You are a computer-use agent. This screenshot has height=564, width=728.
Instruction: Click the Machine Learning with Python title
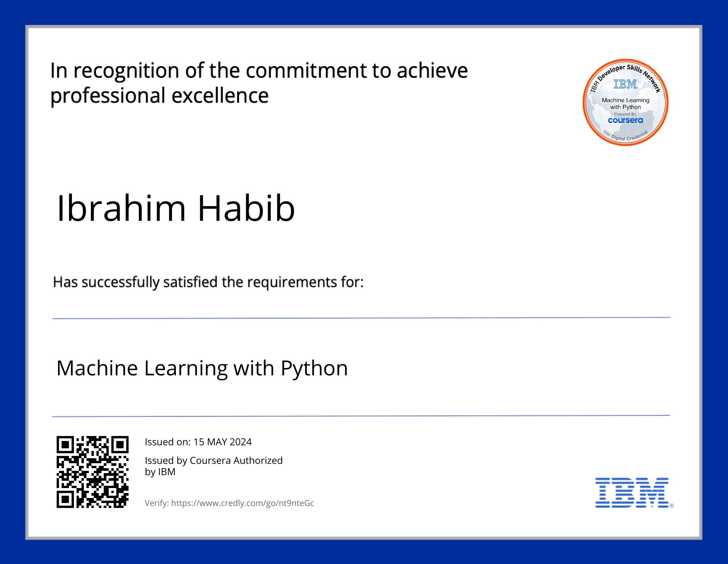point(202,368)
